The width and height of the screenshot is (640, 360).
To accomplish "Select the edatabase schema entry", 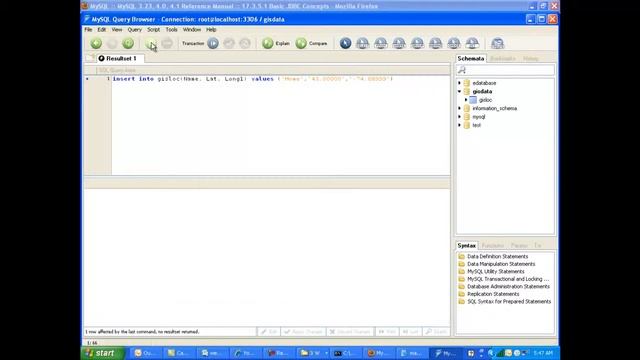I will 484,83.
